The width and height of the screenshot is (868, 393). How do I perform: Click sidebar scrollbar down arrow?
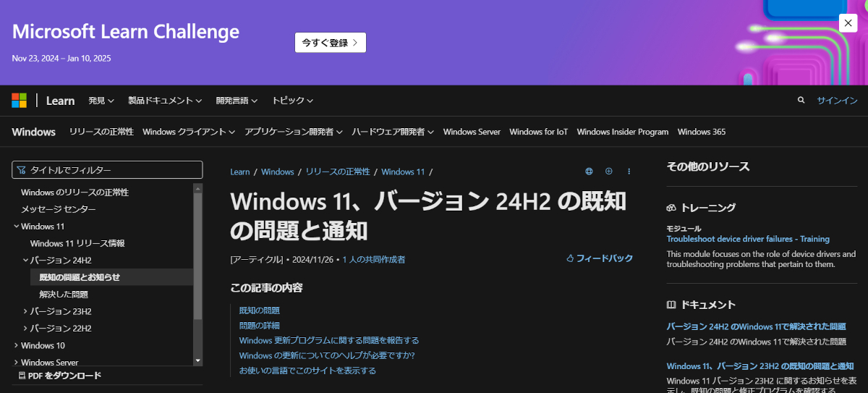click(197, 360)
